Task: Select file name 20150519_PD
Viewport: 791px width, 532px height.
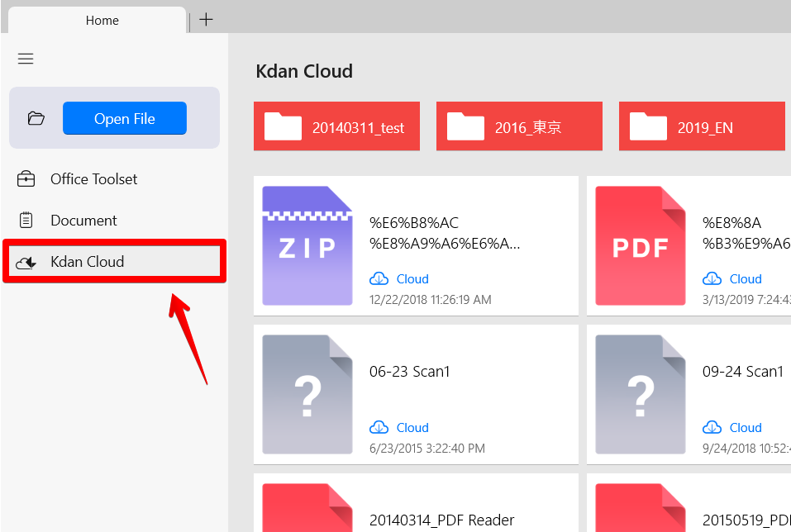Action: [746, 520]
